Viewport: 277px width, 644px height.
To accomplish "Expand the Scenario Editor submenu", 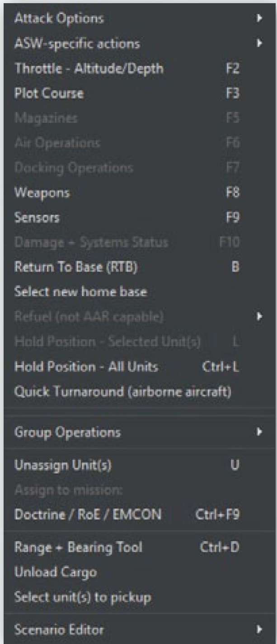I will pyautogui.click(x=59, y=629).
